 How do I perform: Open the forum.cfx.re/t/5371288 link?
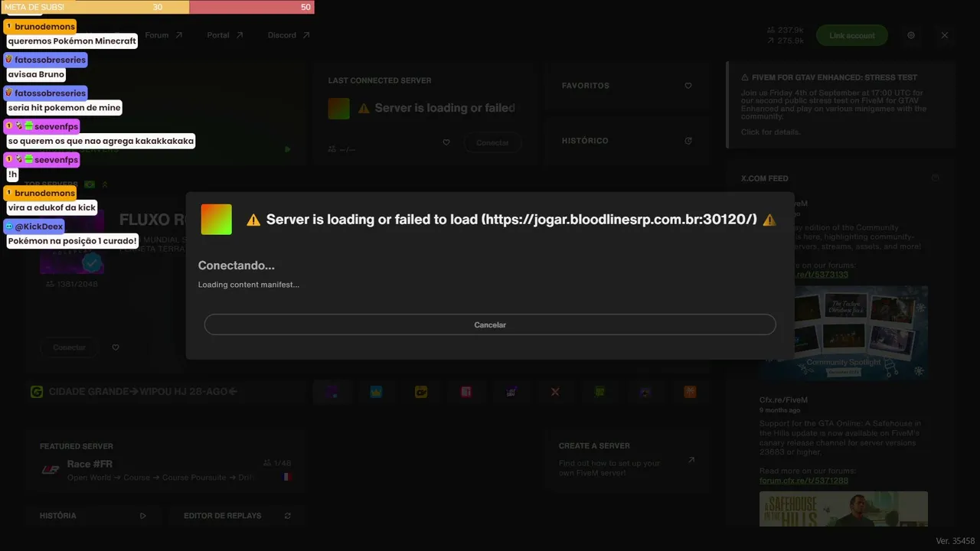coord(803,481)
